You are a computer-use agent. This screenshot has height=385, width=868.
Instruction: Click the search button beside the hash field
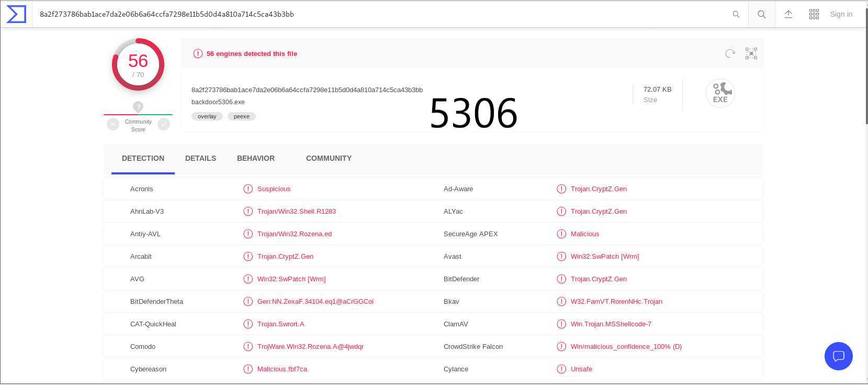pos(762,15)
